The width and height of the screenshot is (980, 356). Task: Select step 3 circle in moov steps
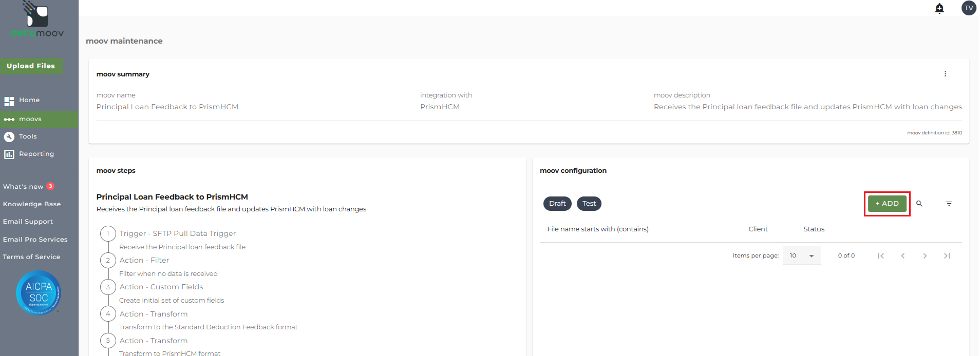click(108, 287)
